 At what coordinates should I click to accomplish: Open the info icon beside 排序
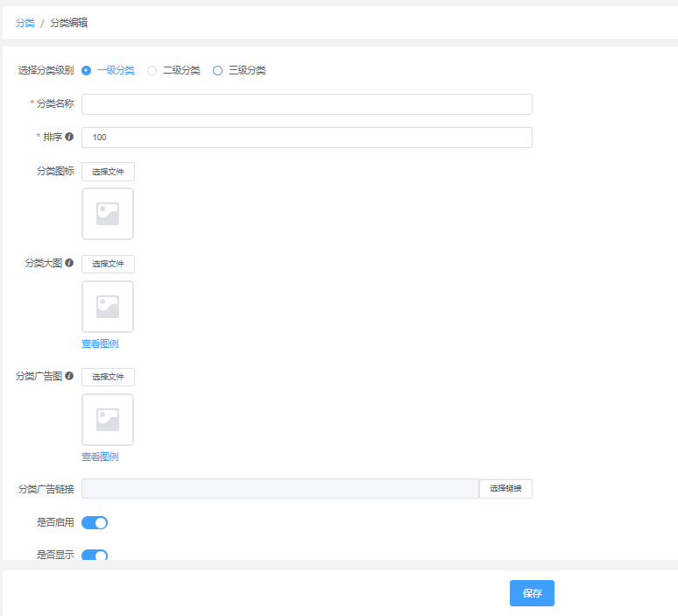click(69, 137)
